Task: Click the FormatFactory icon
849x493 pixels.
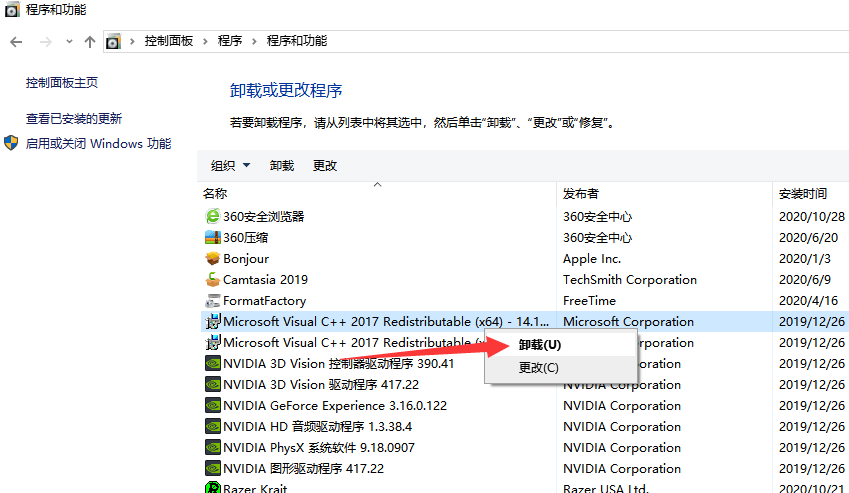Action: pyautogui.click(x=212, y=300)
